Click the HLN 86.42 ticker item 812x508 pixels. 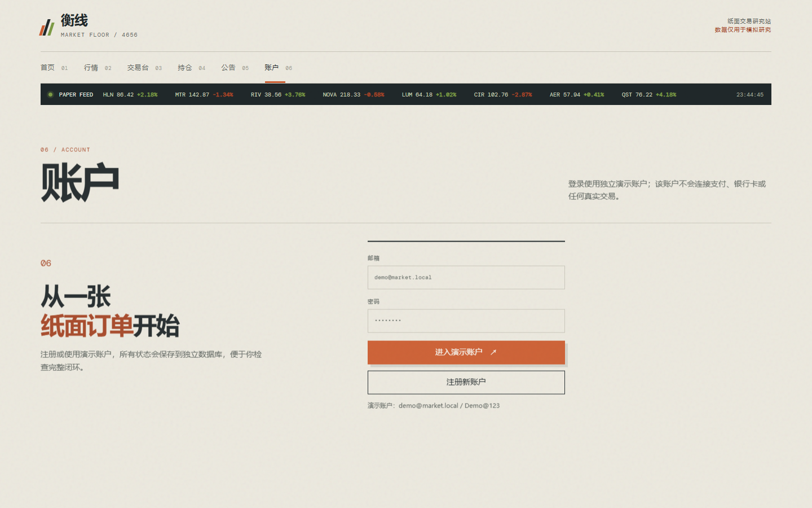[x=130, y=95]
